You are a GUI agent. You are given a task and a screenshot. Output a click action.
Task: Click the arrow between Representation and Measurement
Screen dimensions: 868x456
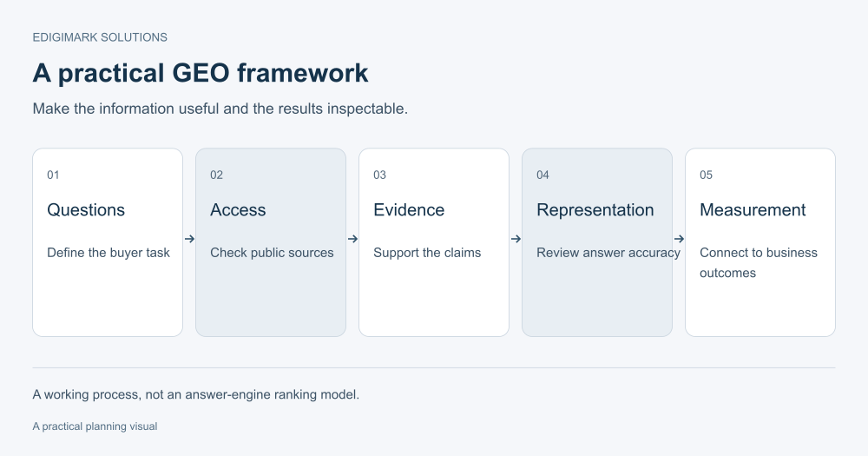tap(680, 239)
